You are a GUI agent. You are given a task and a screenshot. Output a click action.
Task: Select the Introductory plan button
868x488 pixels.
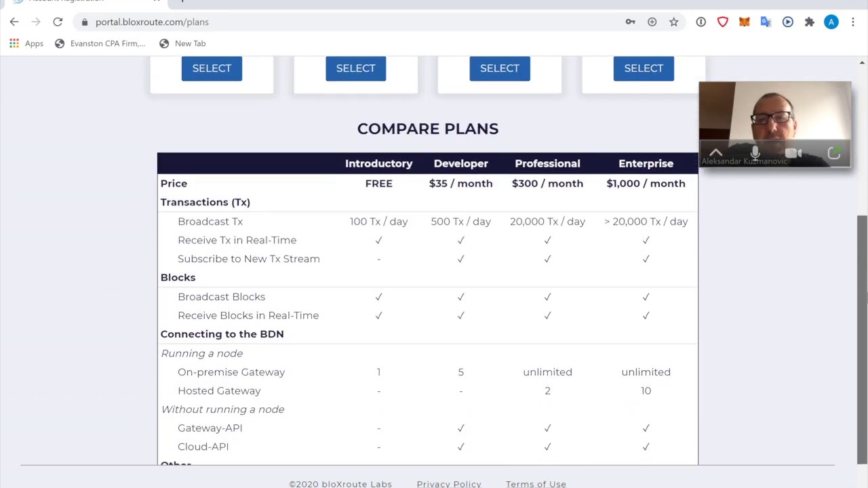pyautogui.click(x=212, y=68)
